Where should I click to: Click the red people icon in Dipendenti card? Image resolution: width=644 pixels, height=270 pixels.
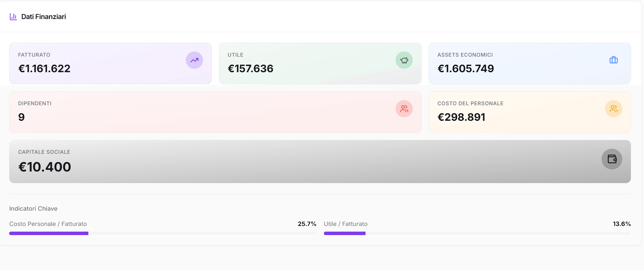point(404,109)
